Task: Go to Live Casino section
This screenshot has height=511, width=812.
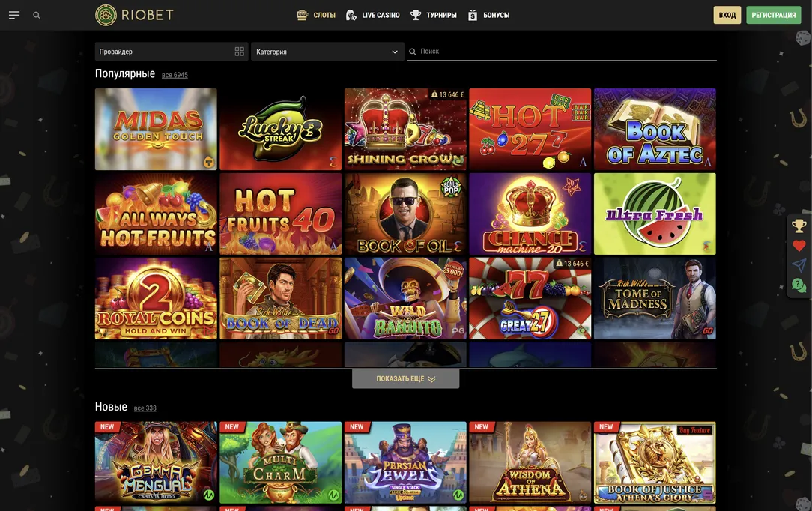Action: click(x=372, y=15)
